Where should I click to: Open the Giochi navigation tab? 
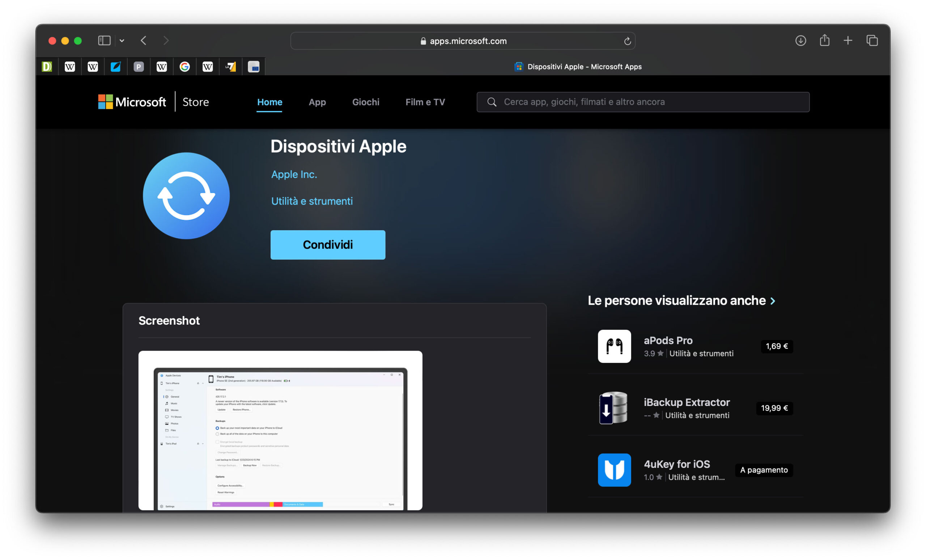pos(366,102)
